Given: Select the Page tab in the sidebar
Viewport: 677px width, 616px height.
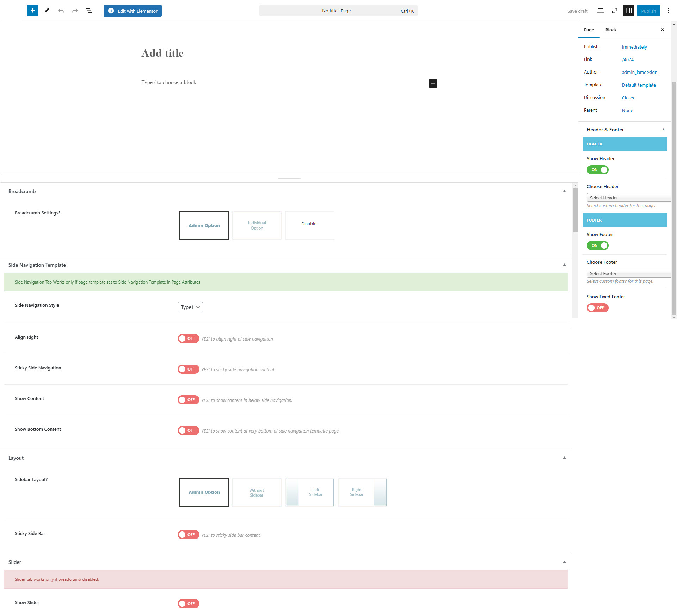Looking at the screenshot, I should click(x=589, y=30).
